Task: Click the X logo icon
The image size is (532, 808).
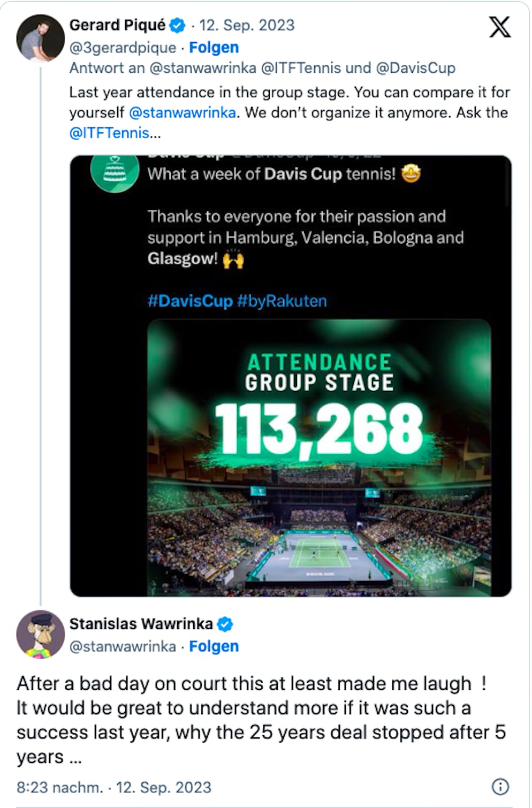Action: pos(500,27)
